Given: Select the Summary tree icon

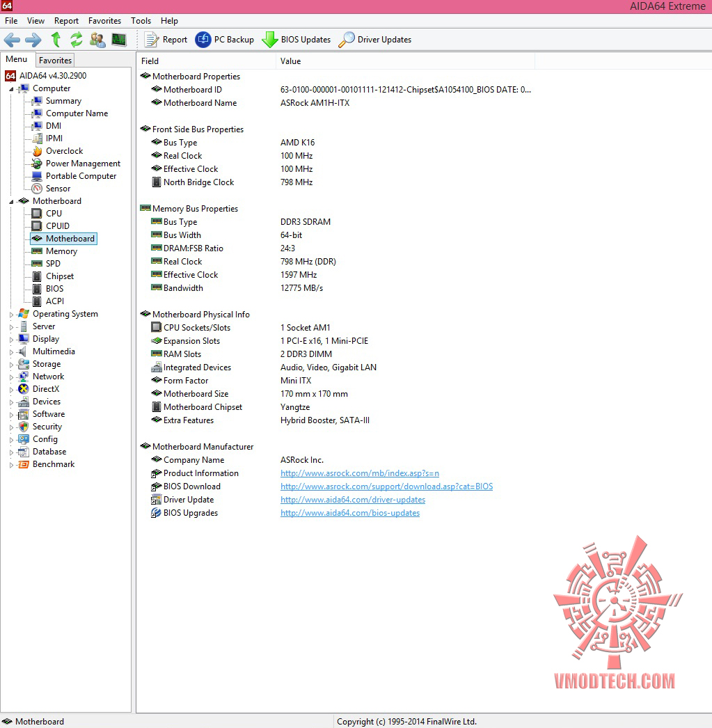Looking at the screenshot, I should click(x=37, y=101).
